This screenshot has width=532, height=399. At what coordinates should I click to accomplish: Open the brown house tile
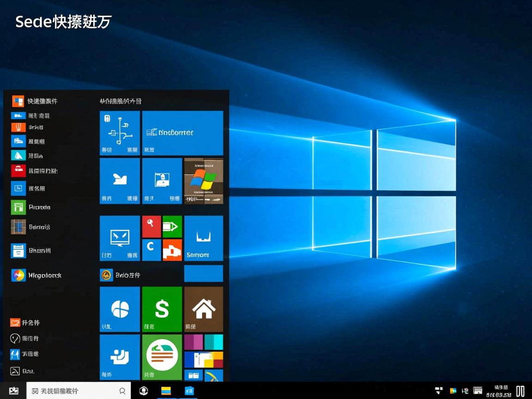coord(204,309)
